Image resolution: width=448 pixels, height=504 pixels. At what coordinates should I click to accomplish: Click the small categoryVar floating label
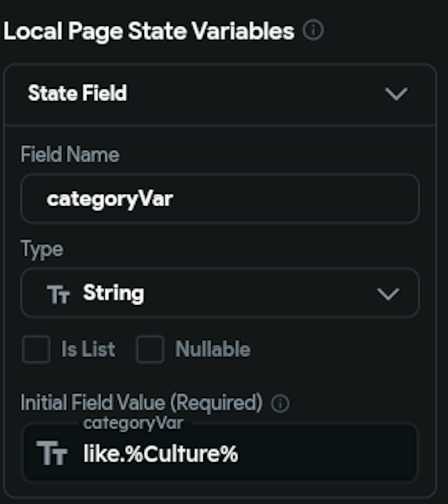[x=133, y=423]
